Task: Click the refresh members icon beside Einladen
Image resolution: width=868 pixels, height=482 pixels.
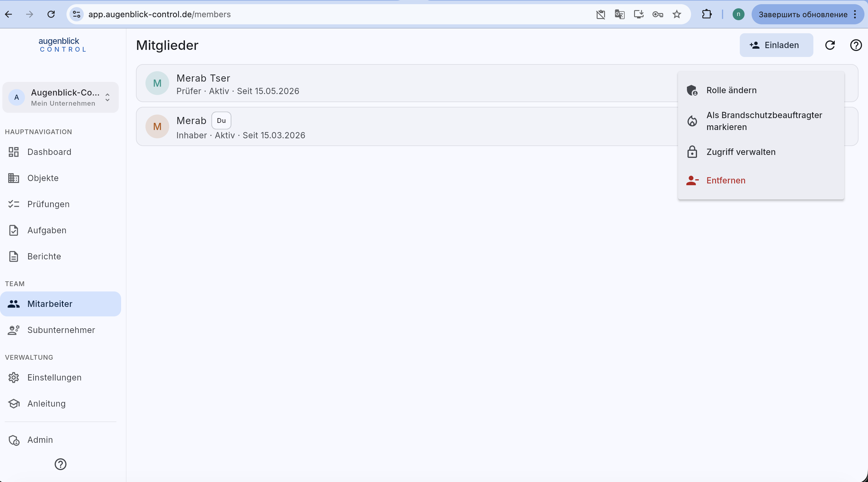Action: 830,45
